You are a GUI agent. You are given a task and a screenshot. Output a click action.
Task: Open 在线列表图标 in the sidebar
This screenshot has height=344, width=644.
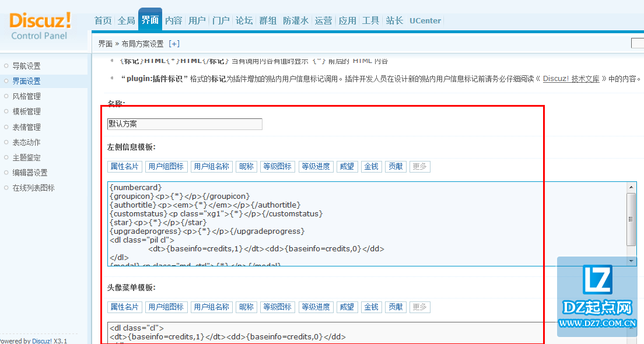coord(33,188)
